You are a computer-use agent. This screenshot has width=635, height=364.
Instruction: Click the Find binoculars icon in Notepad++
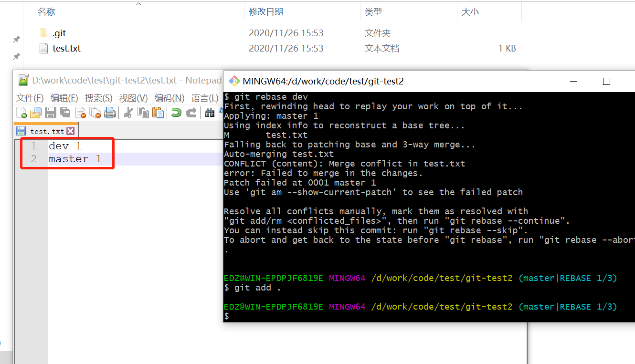(x=209, y=113)
